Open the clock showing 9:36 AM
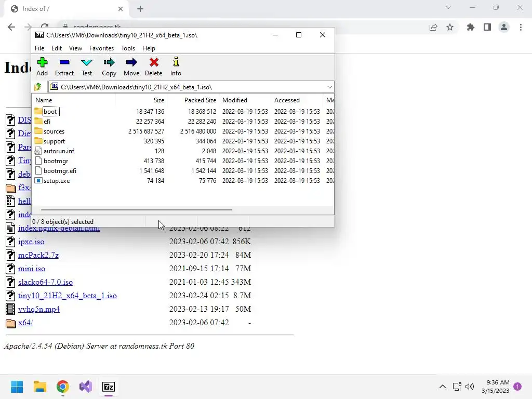This screenshot has width=532, height=399. (x=495, y=387)
